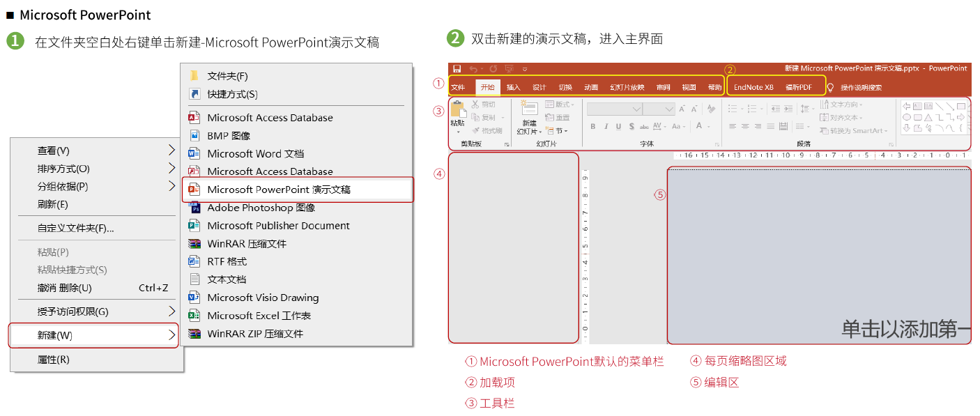980x416 pixels.
Task: Expand the 查看(V) submenu arrow
Action: [172, 150]
